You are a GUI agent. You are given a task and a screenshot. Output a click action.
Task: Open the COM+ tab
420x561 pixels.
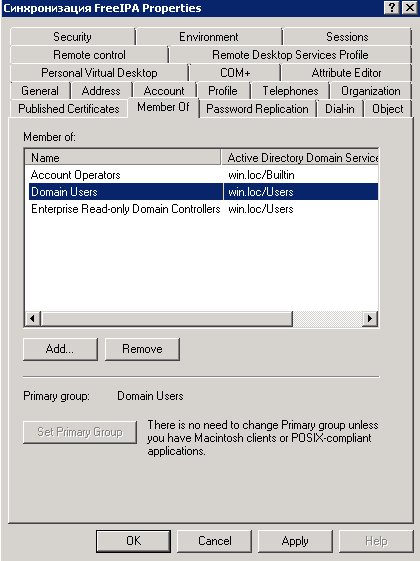tap(235, 73)
